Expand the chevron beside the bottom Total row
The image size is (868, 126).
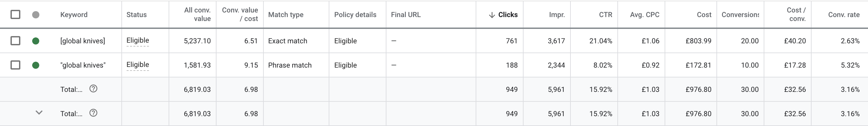click(x=39, y=113)
